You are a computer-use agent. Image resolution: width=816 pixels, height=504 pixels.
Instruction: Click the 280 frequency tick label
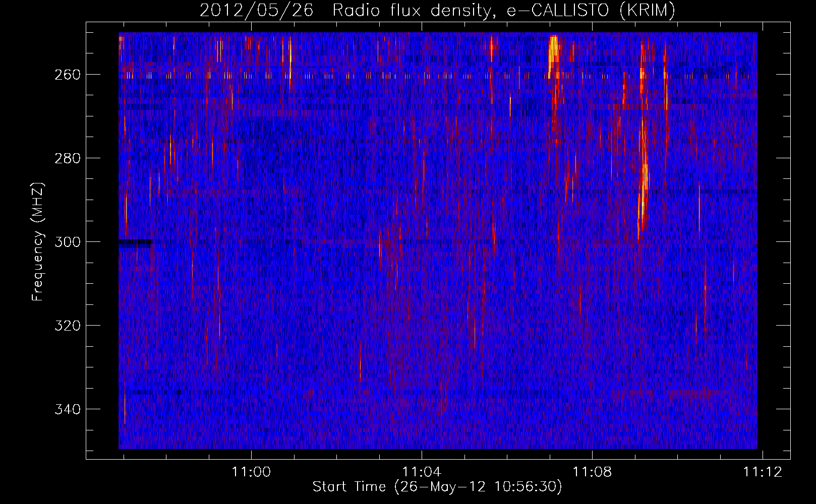coord(68,158)
